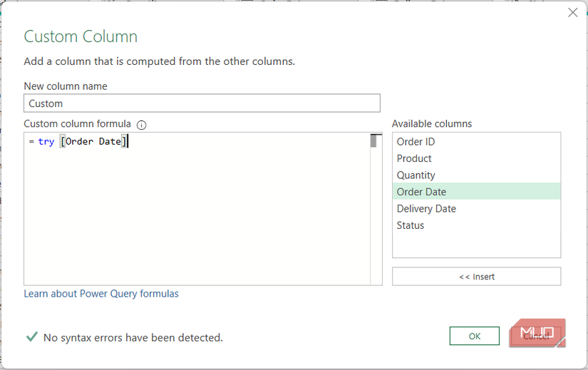Open Learn about Power Query formulas link
588x370 pixels.
(x=101, y=294)
